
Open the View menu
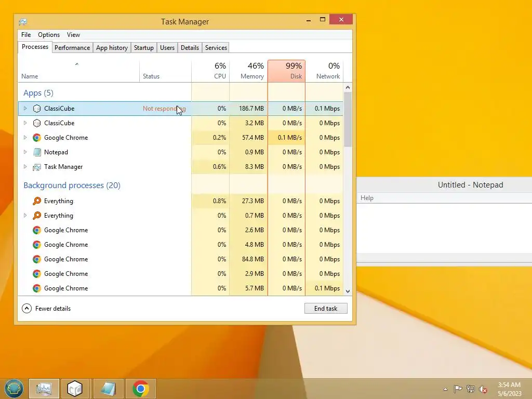click(x=73, y=35)
